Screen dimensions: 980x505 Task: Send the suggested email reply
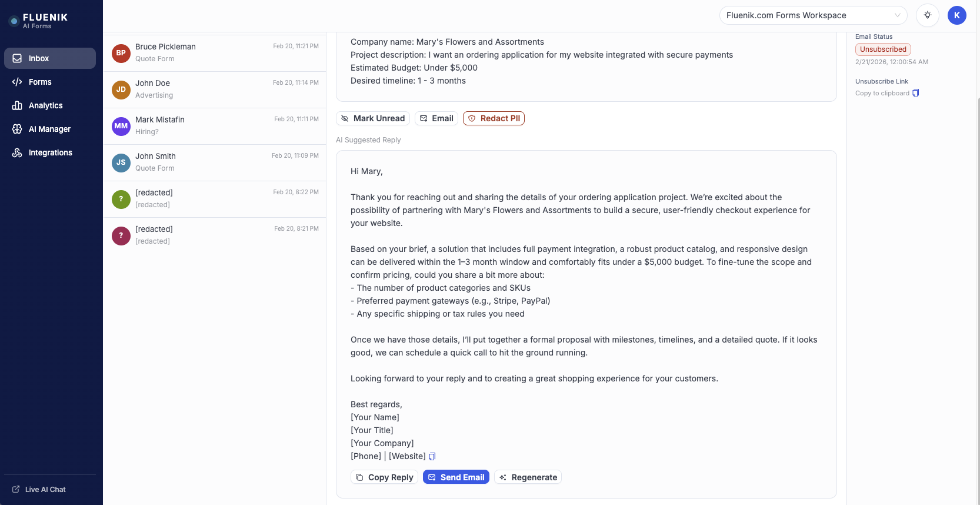[456, 477]
